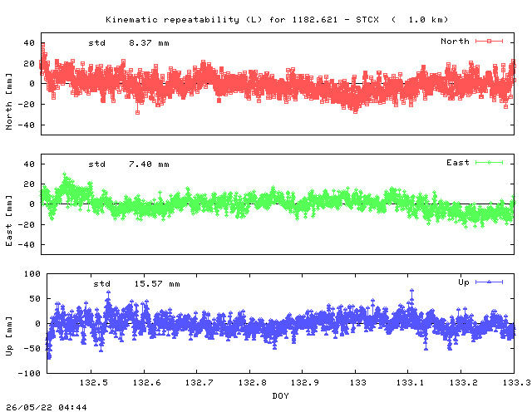Image resolution: width=532 pixels, height=412 pixels.
Task: Select the 'East' legend label
Action: pyautogui.click(x=458, y=163)
